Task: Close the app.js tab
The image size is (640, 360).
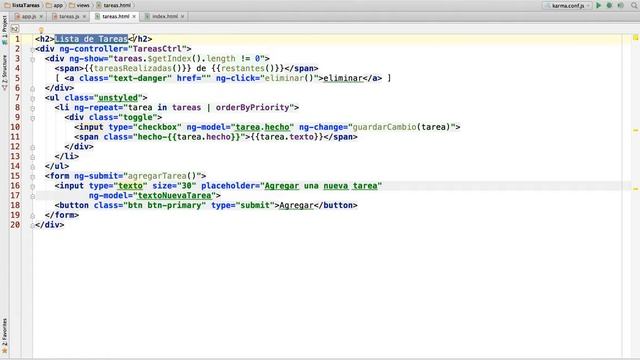Action: click(x=41, y=16)
